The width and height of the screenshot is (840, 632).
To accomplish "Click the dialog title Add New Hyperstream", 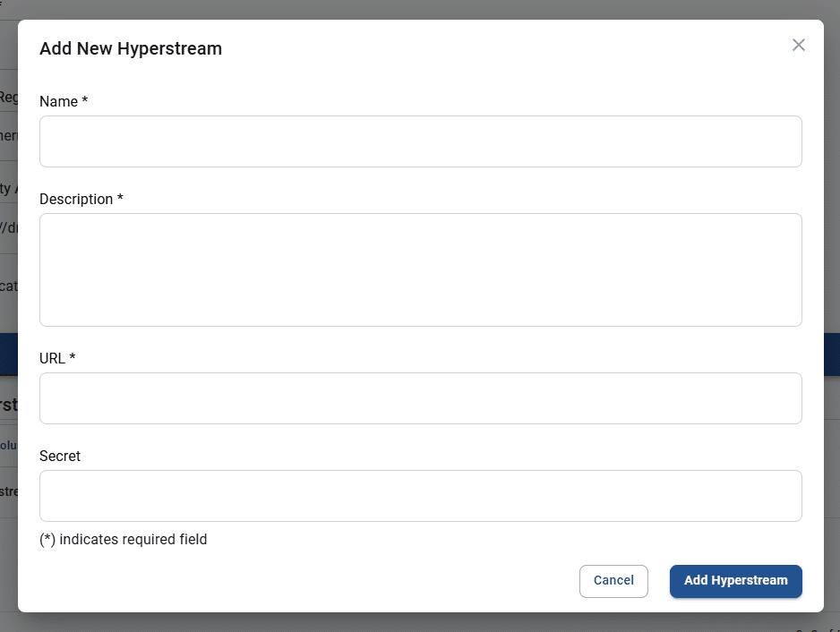I will pyautogui.click(x=131, y=48).
